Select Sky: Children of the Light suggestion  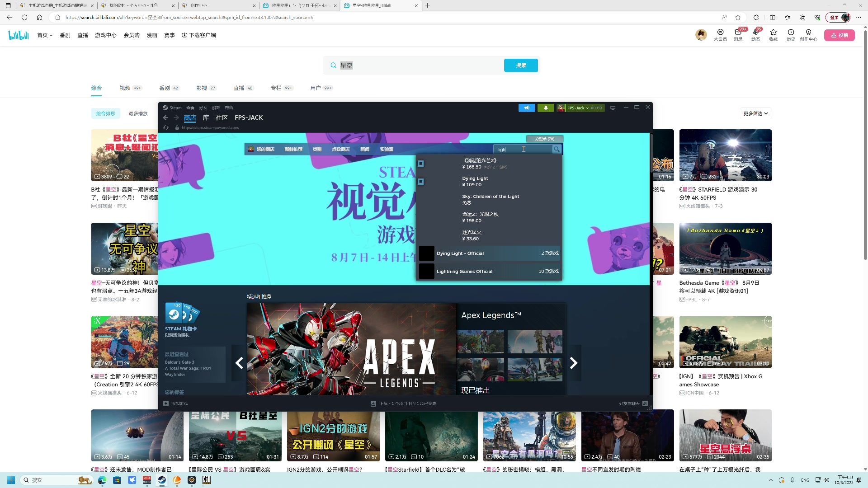click(489, 199)
